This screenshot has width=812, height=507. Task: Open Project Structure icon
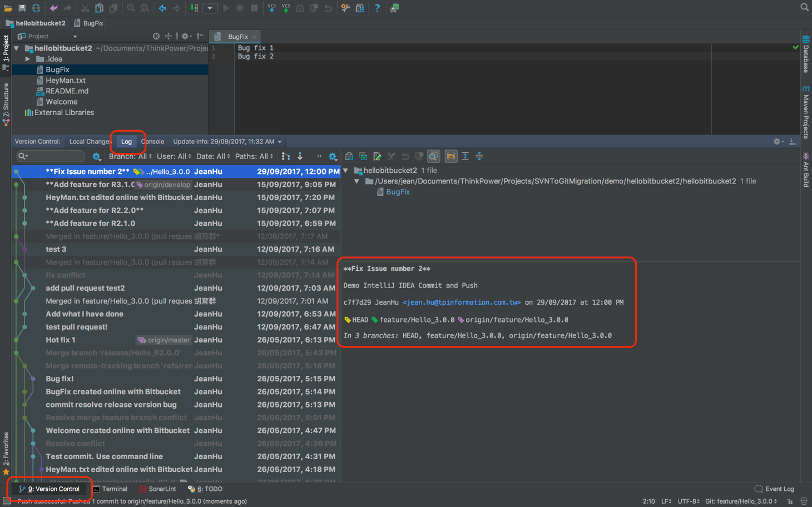[360, 8]
